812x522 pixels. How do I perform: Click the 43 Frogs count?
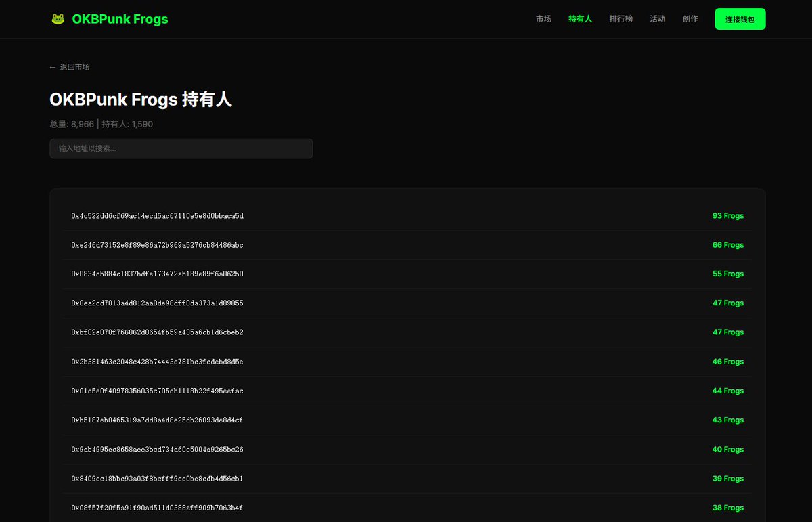[x=727, y=420]
